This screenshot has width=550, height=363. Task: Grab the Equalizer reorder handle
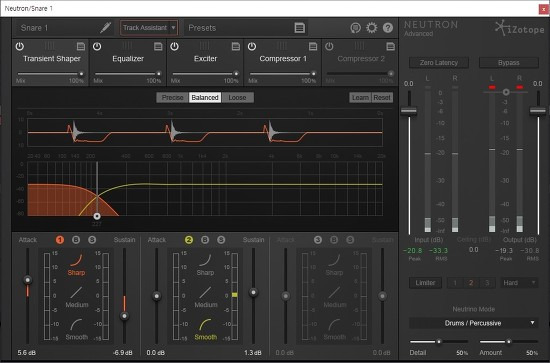coord(127,46)
